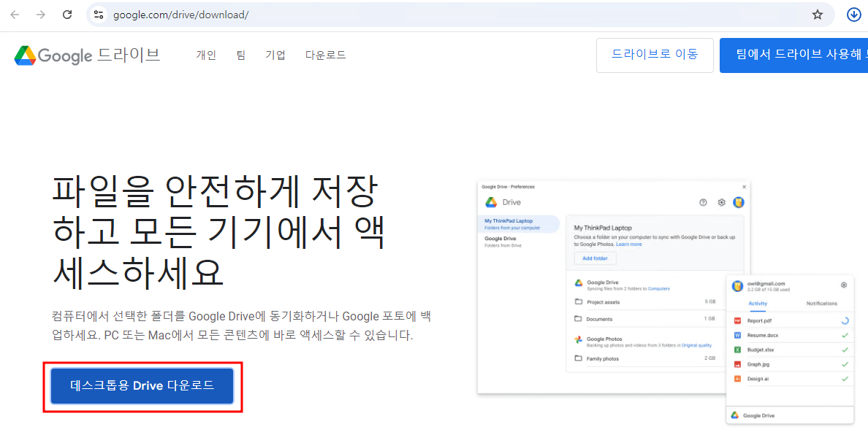
Task: Click the browser back arrow
Action: pos(15,15)
